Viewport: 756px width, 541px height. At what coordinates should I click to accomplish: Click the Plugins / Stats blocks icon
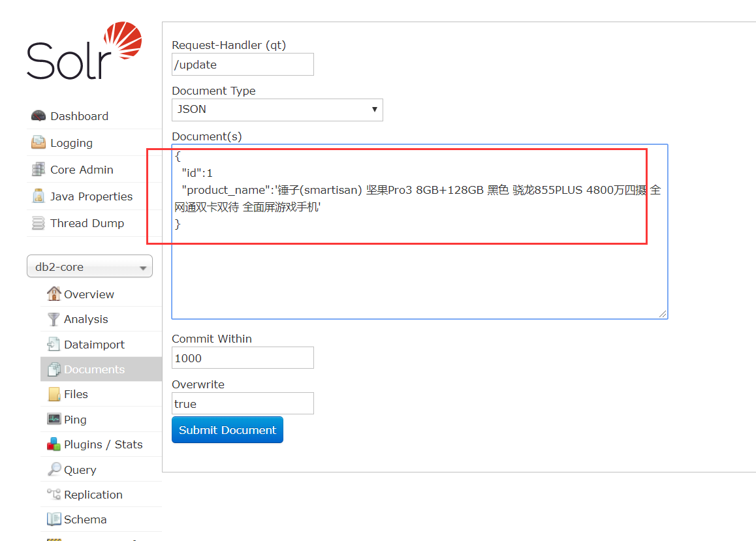(54, 444)
